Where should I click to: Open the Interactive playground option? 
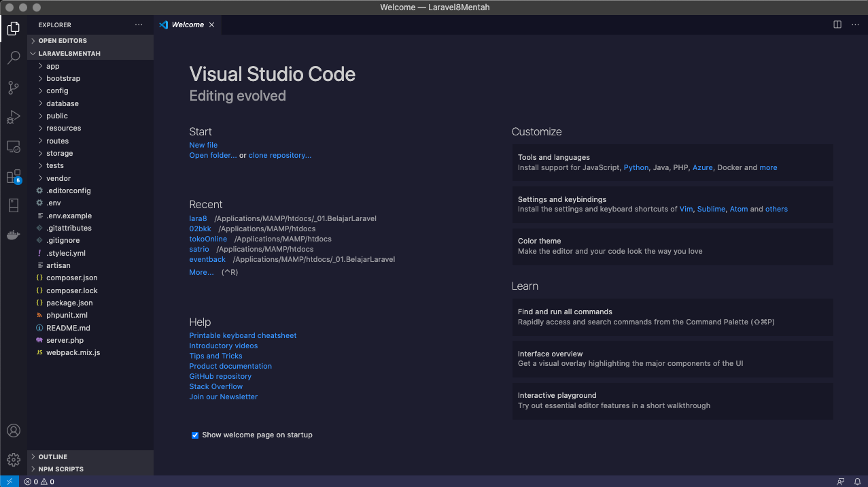click(x=672, y=401)
